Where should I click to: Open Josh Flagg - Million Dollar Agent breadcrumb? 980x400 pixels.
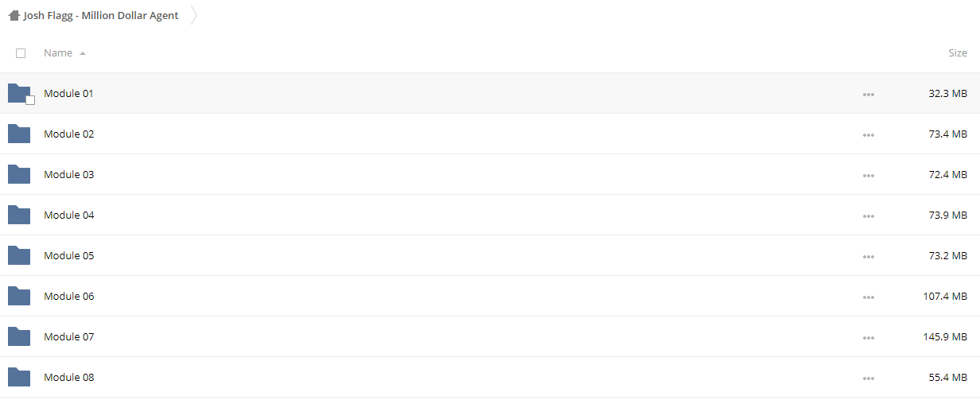point(101,15)
